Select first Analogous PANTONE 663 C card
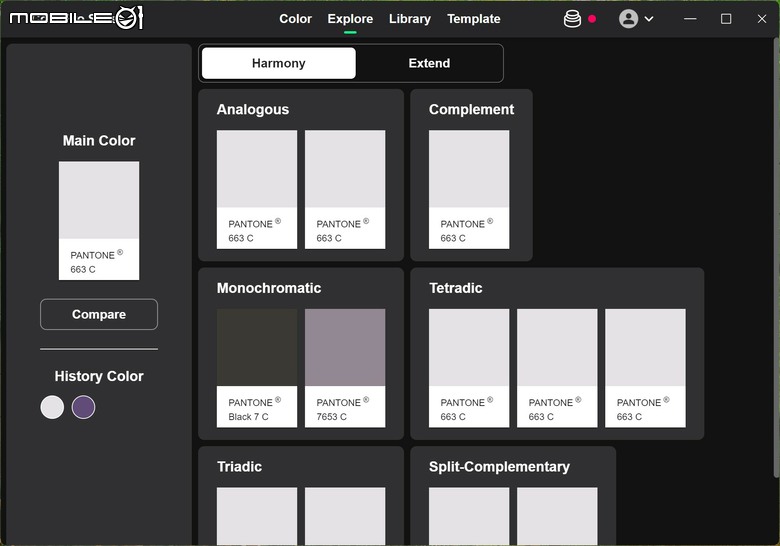 click(x=257, y=189)
